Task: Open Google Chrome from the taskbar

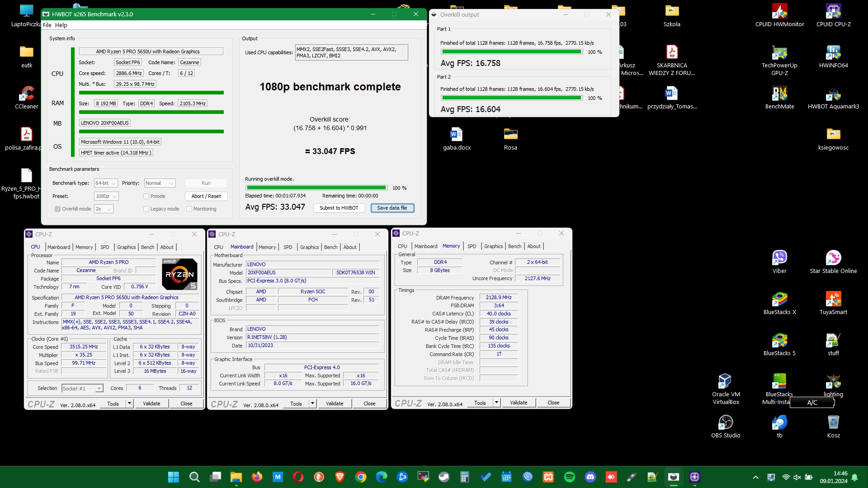Action: point(361,477)
